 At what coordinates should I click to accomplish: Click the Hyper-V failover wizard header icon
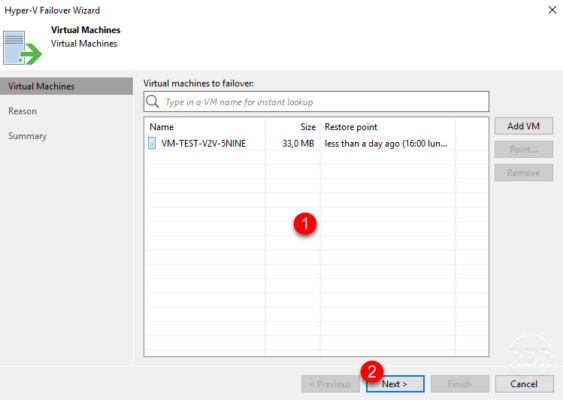(22, 48)
